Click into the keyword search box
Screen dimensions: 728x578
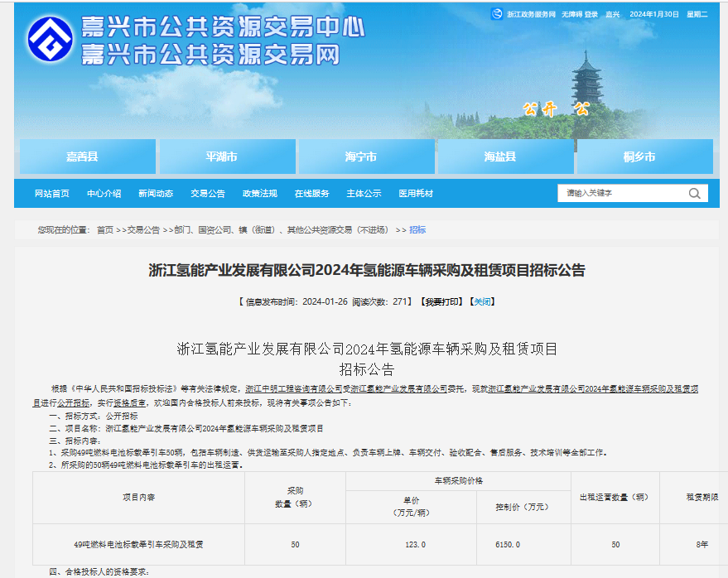click(x=621, y=193)
